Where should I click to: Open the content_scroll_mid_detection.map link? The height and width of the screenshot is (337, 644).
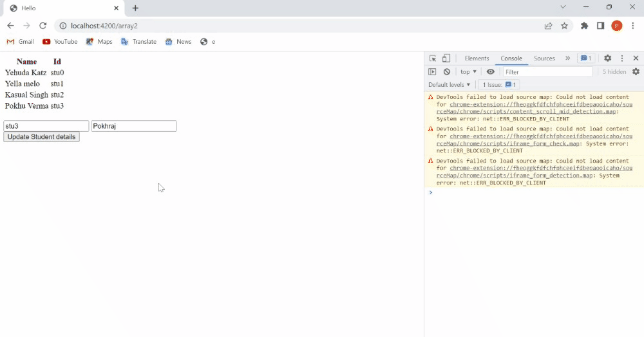(535, 108)
